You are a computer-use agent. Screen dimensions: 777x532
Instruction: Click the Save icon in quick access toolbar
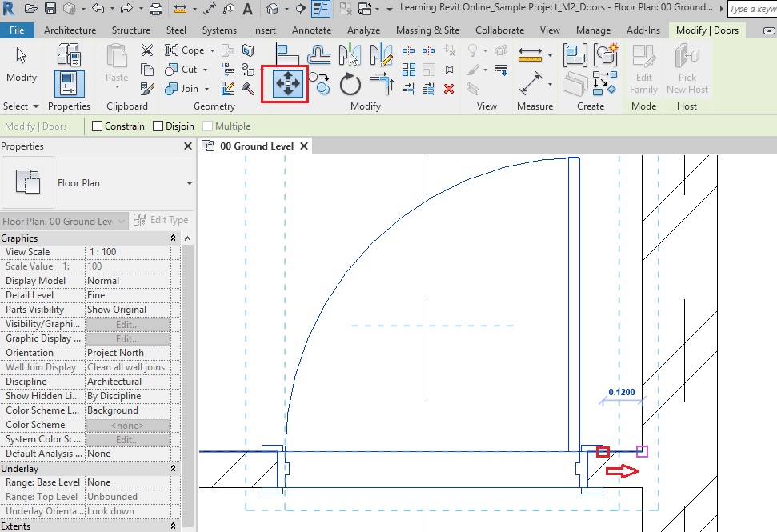pyautogui.click(x=50, y=9)
